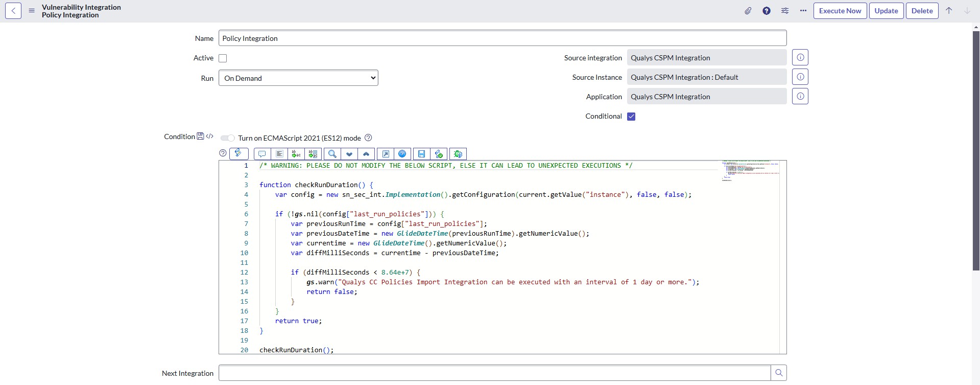Viewport: 980px width, 385px height.
Task: Toggle the syntax editor script icon
Action: click(x=238, y=153)
